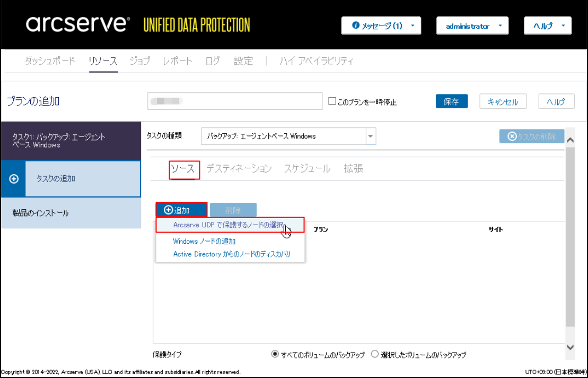Select タスク1: バックアップ: エージェントベース Windows
This screenshot has height=378, width=588.
point(71,141)
